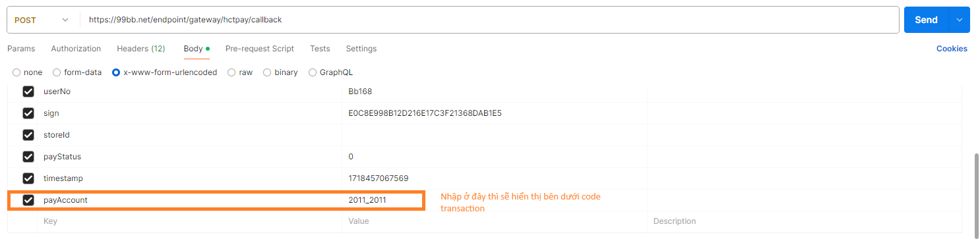Click the request URL field

tap(489, 20)
